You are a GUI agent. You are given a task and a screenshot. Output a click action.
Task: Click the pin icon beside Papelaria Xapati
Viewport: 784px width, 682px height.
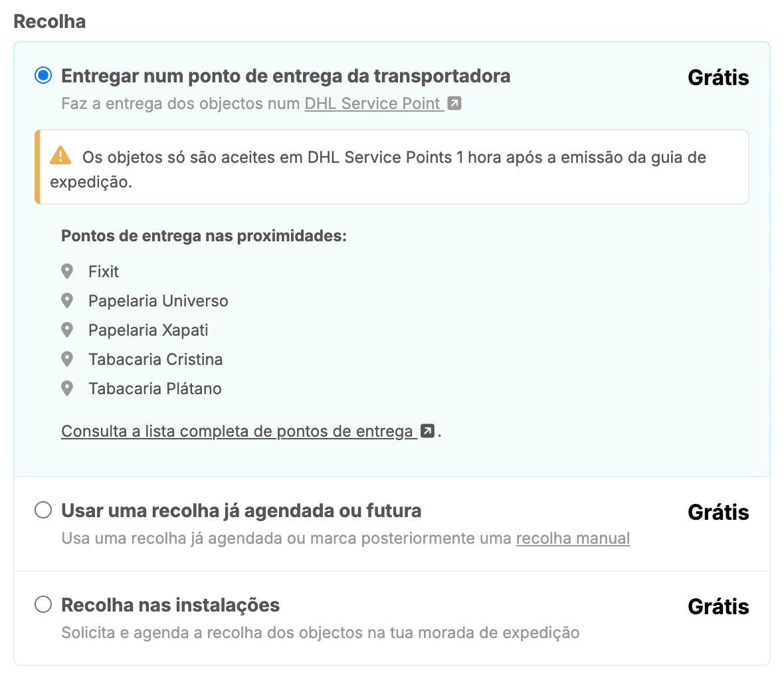(67, 330)
